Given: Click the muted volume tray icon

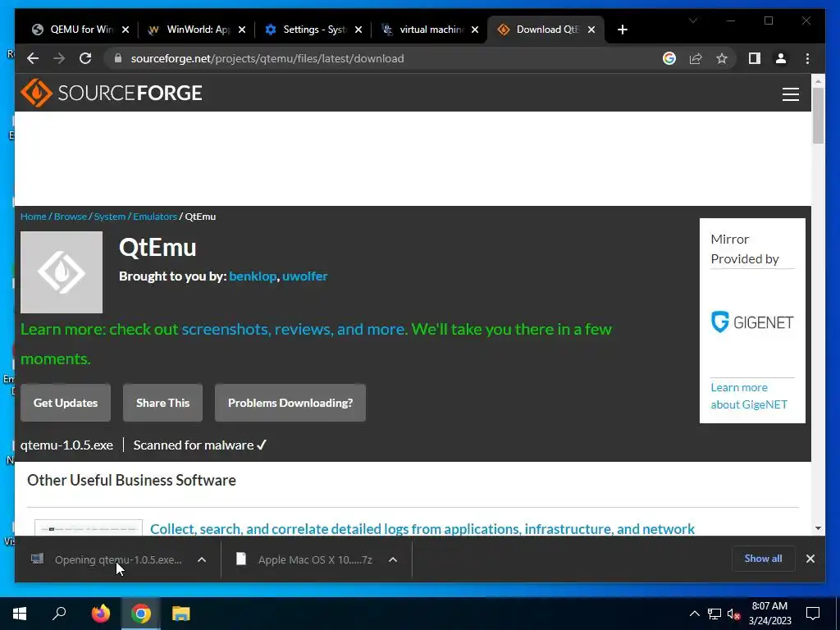Looking at the screenshot, I should coord(734,614).
